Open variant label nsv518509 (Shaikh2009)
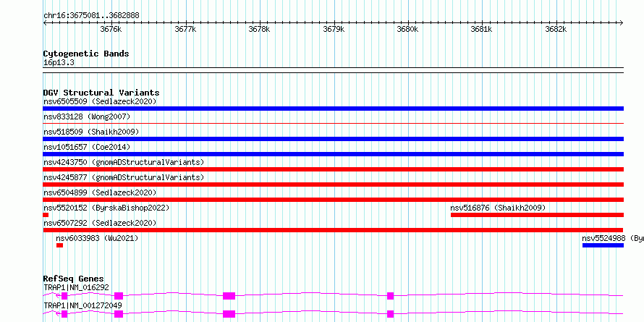This screenshot has height=322, width=644. [x=91, y=132]
